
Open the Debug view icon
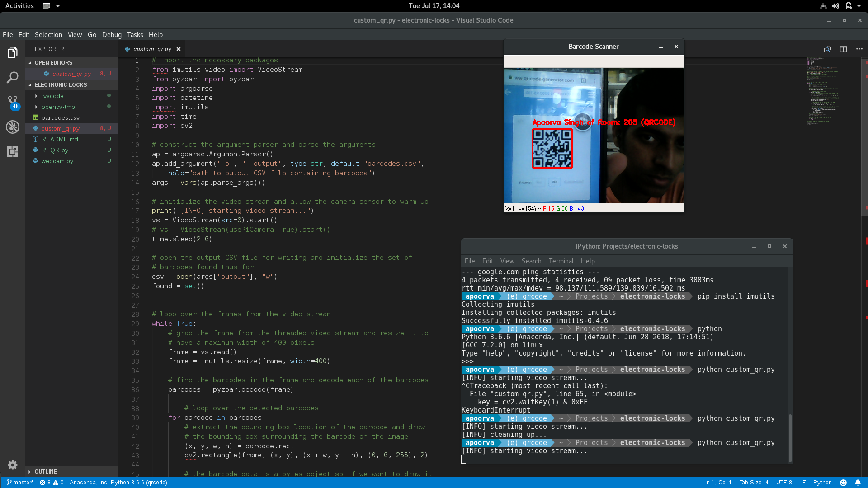point(13,127)
